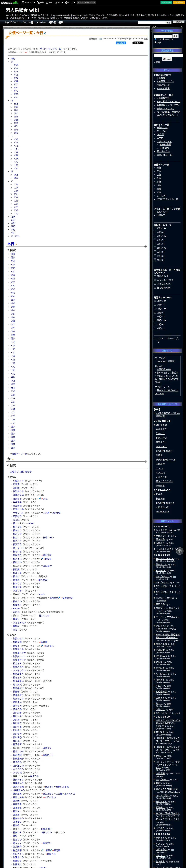
Task: Select the タグ search radio button
Action: [x=156, y=42]
